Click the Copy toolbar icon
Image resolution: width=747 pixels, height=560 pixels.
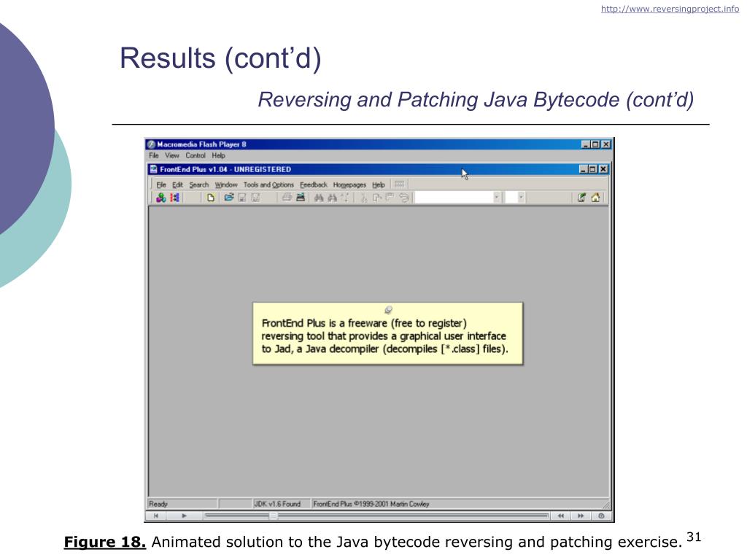[377, 198]
